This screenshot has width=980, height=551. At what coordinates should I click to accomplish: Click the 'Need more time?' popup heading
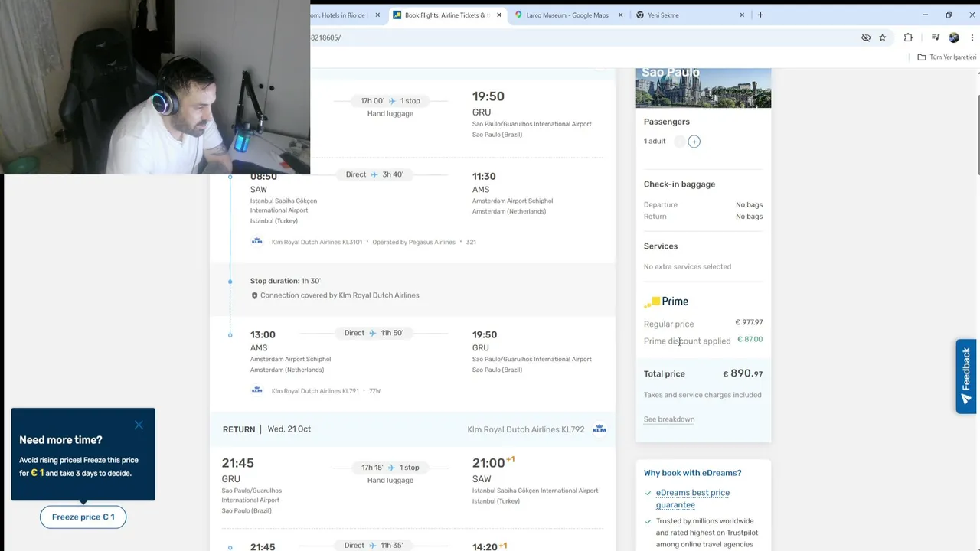tap(60, 440)
